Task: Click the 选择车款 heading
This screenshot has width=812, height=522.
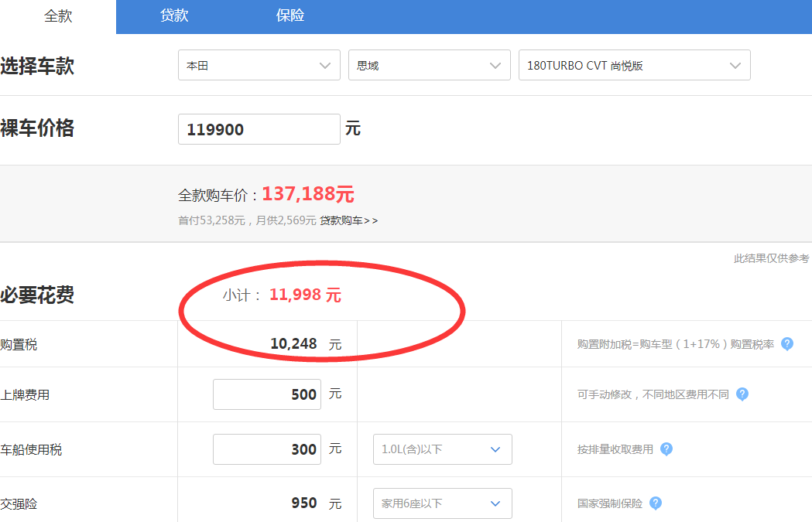Action: (x=37, y=66)
